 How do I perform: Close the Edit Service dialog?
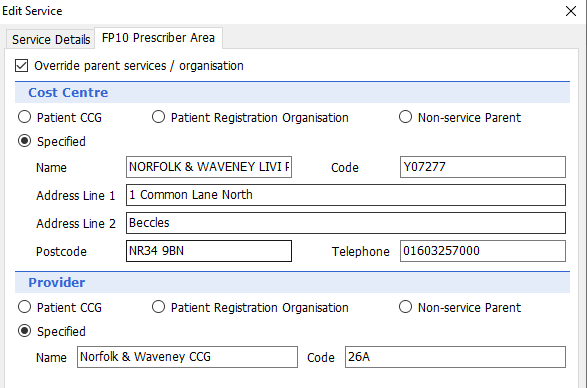[571, 11]
